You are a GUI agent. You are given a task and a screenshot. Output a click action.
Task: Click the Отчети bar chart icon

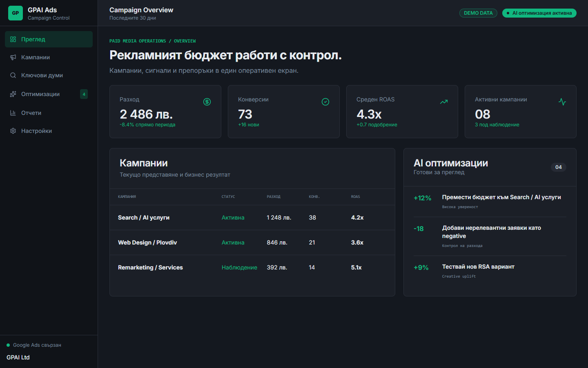(x=13, y=113)
